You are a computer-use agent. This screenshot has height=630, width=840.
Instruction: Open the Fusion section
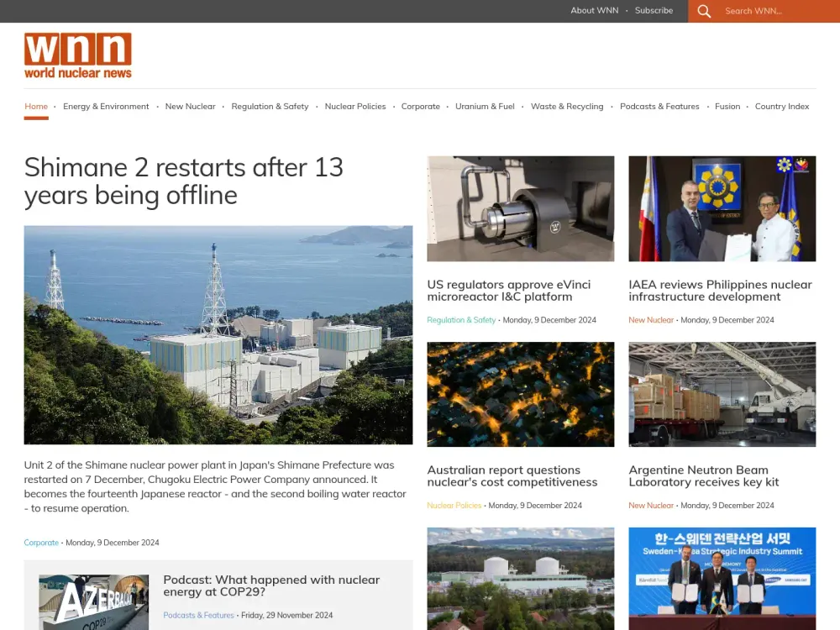(727, 106)
